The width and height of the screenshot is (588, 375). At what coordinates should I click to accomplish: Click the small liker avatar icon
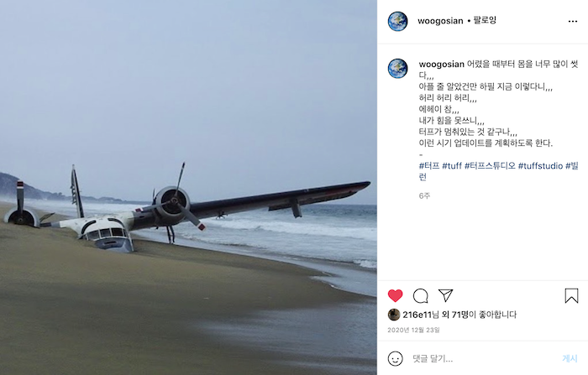[x=393, y=315]
